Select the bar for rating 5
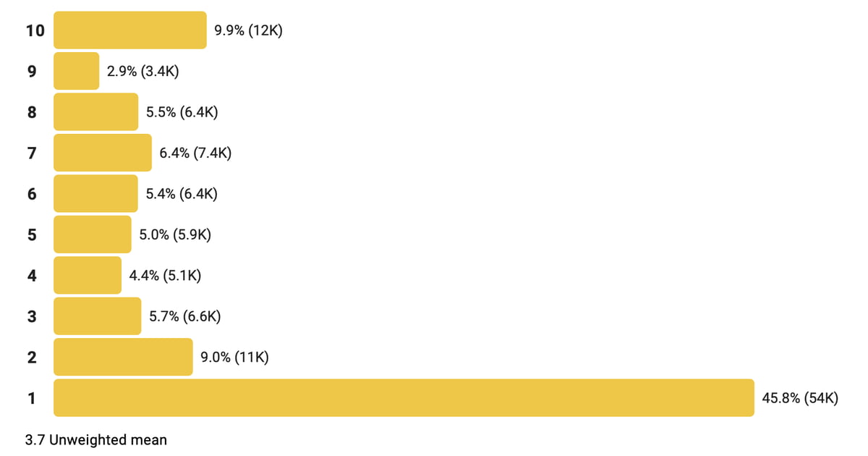Image resolution: width=868 pixels, height=456 pixels. pos(93,235)
